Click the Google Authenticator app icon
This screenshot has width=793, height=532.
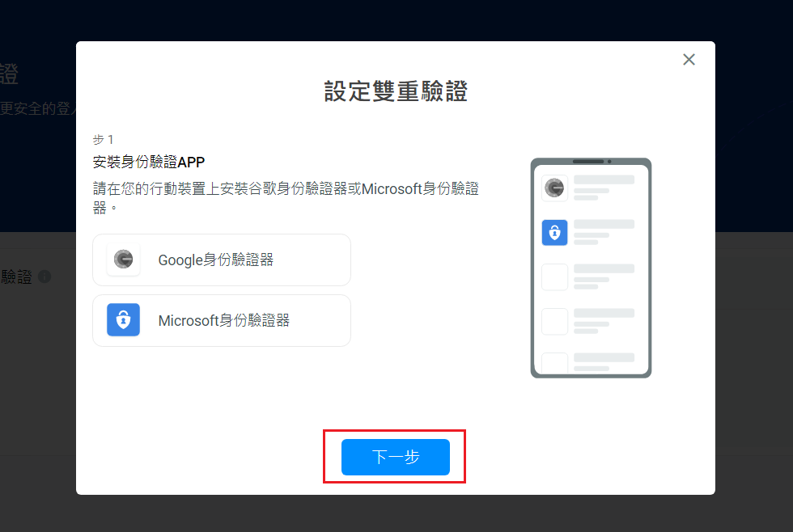point(123,260)
